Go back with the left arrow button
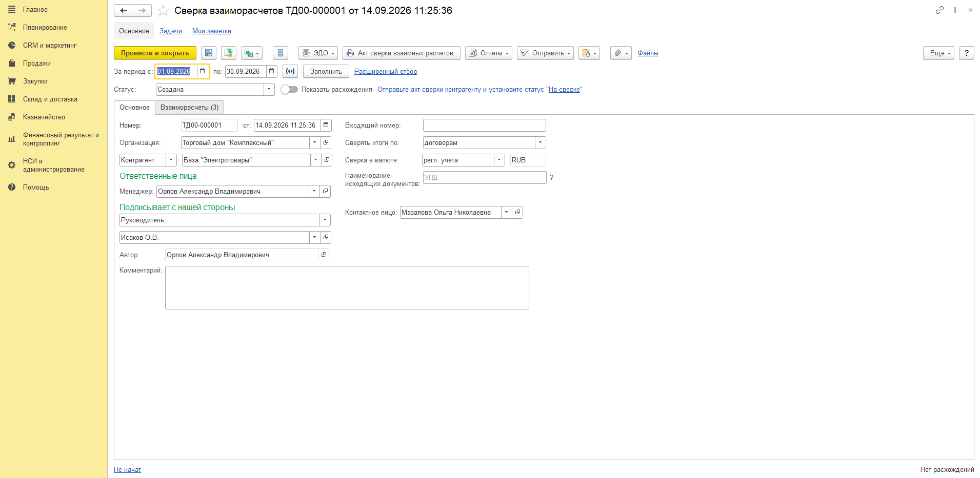Screen dimensions: 980x478 (x=124, y=10)
